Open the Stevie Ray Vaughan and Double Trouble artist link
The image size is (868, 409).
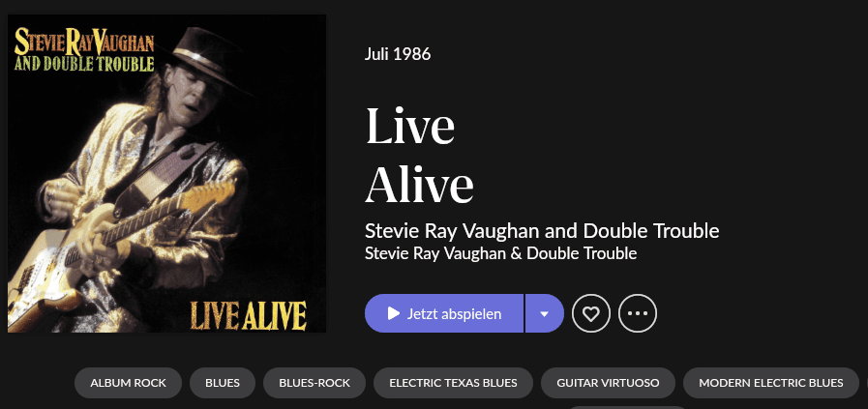tap(542, 231)
